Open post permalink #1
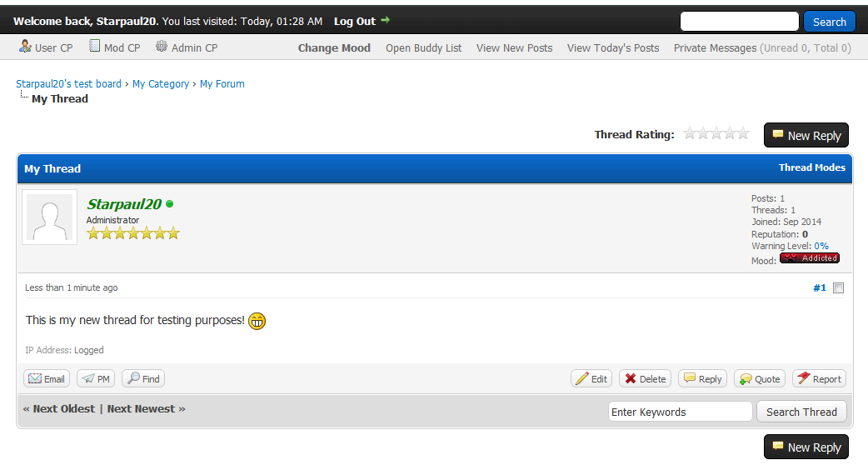Screen dimensions: 868x465 [820, 287]
